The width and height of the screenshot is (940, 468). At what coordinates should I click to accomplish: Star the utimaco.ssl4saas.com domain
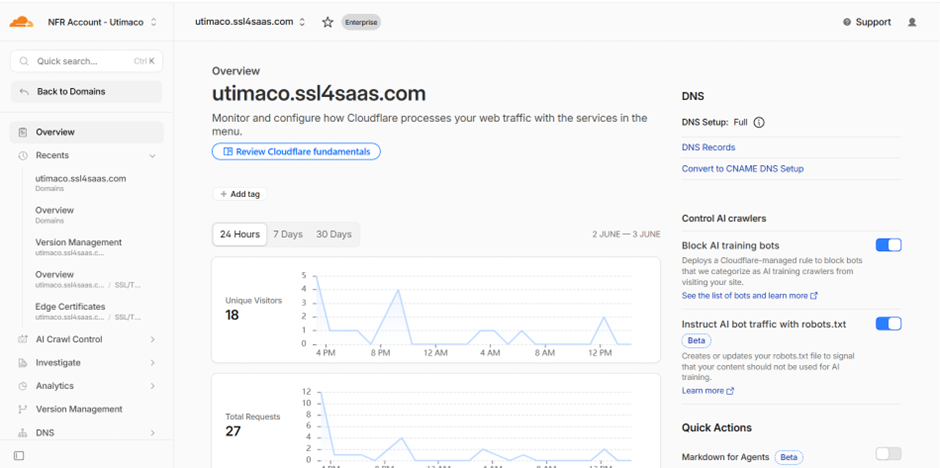[x=327, y=22]
